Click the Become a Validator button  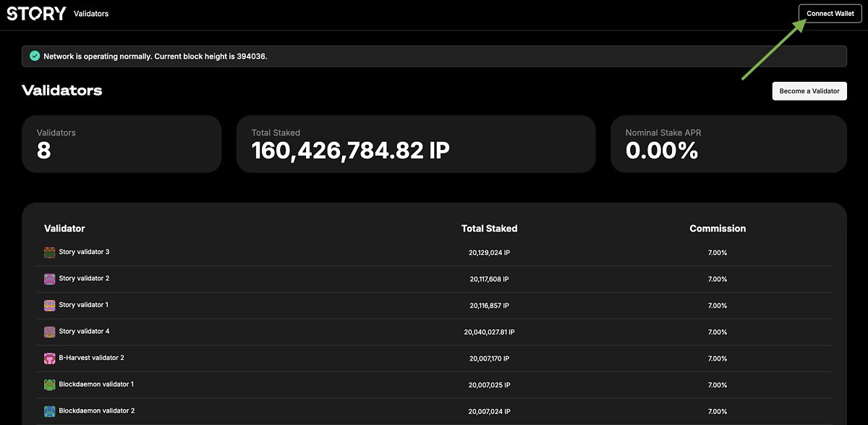(809, 91)
